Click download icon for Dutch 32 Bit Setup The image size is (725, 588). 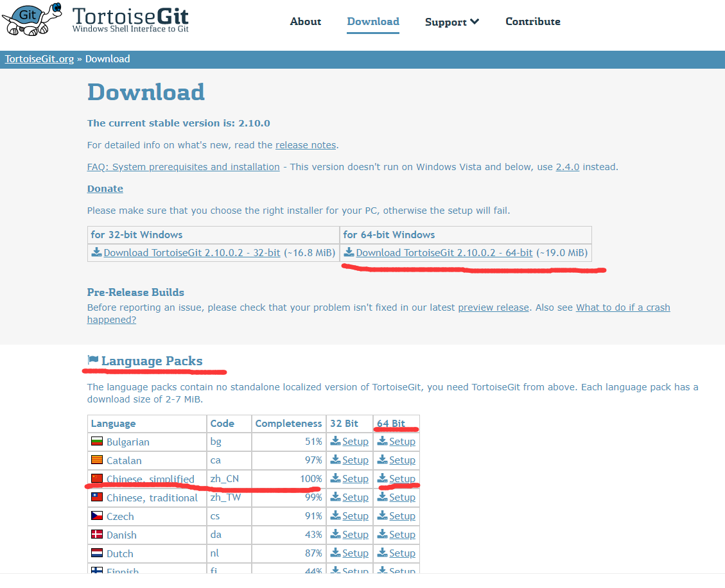335,553
